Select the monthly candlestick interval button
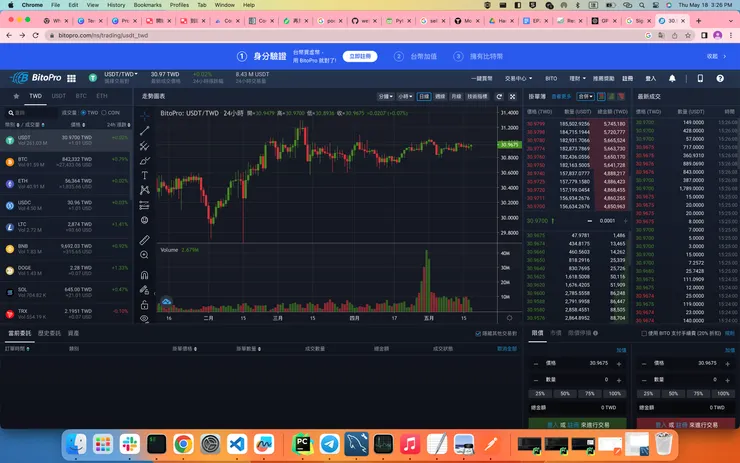 (456, 96)
